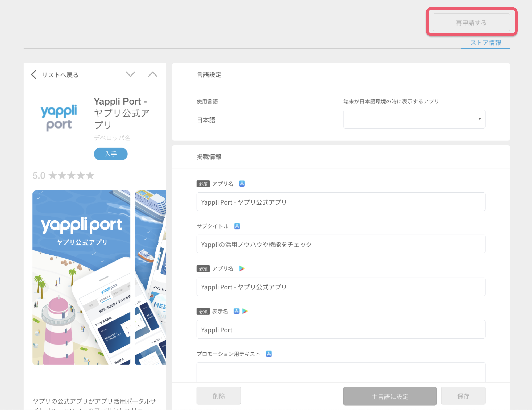This screenshot has height=410, width=532.
Task: Go back via リストへ戻る link
Action: 60,75
